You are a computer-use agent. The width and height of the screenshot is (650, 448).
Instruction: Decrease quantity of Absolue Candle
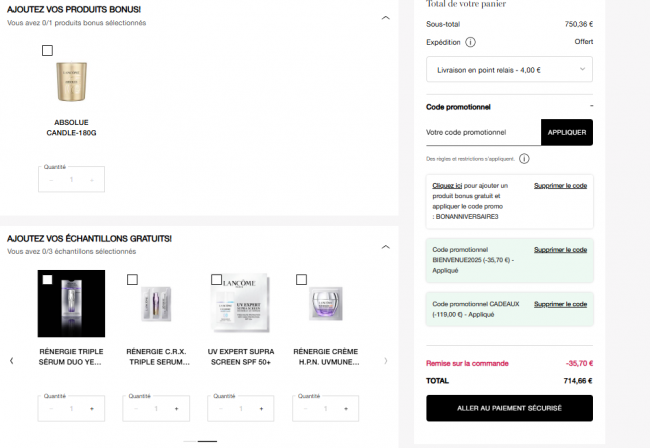pyautogui.click(x=51, y=180)
